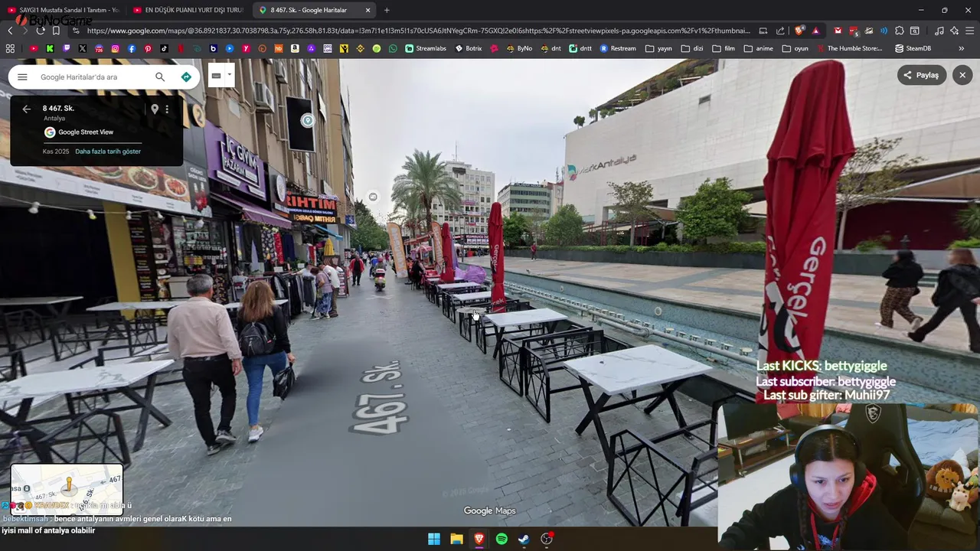Open File Explorer from the taskbar
This screenshot has height=551, width=980.
(456, 539)
